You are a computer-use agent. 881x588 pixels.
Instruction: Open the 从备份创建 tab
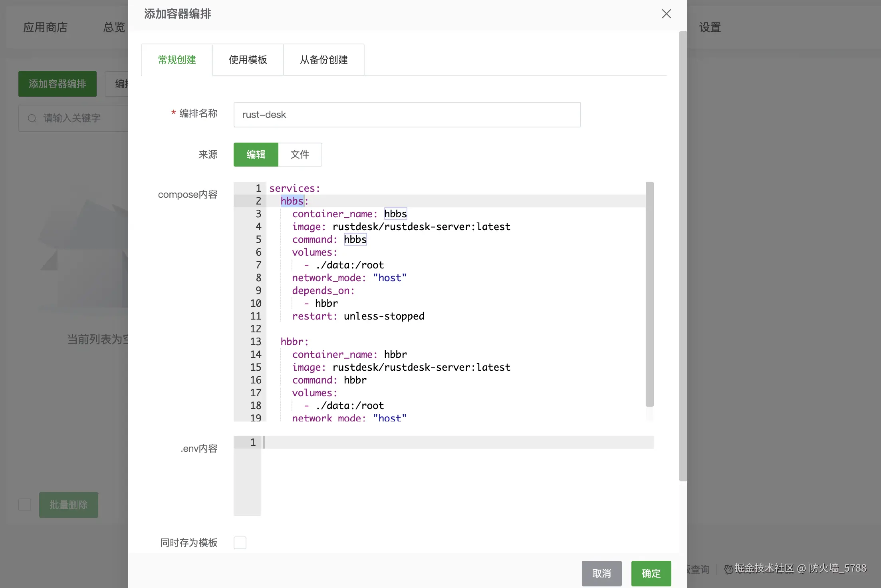(323, 60)
